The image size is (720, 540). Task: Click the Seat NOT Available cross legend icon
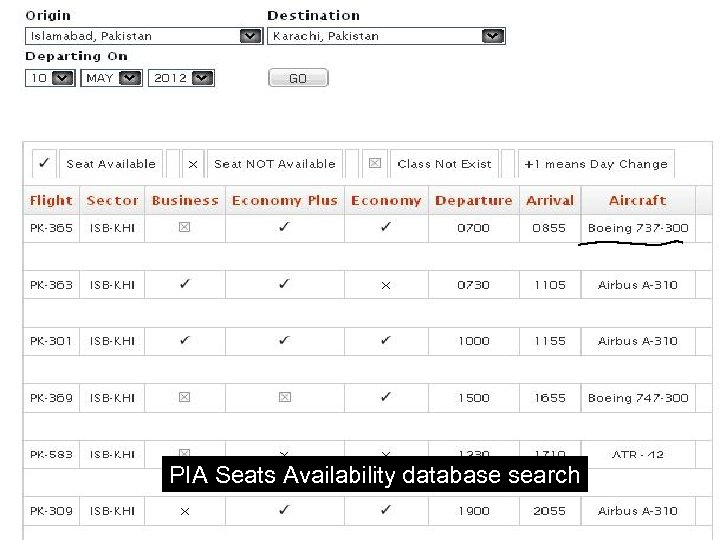pos(193,164)
